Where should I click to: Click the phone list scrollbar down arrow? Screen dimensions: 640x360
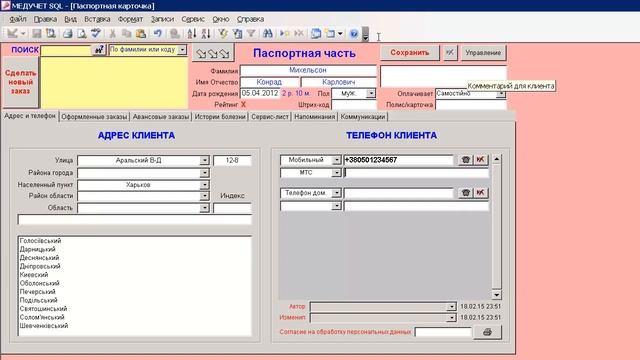(496, 295)
